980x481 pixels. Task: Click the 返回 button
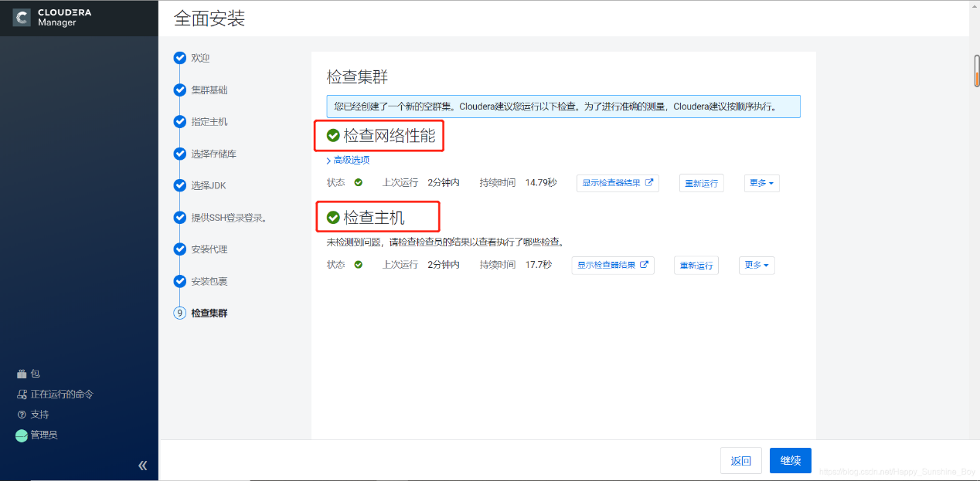741,460
